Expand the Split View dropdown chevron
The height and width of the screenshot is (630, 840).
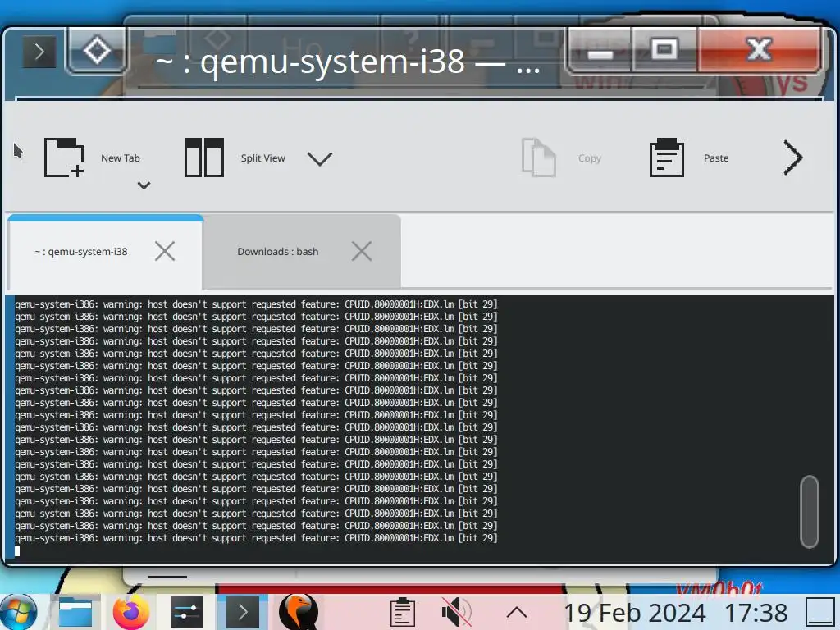pos(320,158)
